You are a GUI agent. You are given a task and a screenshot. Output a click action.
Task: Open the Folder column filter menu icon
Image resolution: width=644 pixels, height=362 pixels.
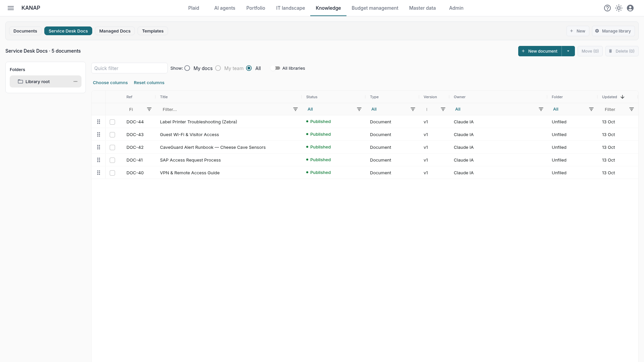tap(591, 109)
